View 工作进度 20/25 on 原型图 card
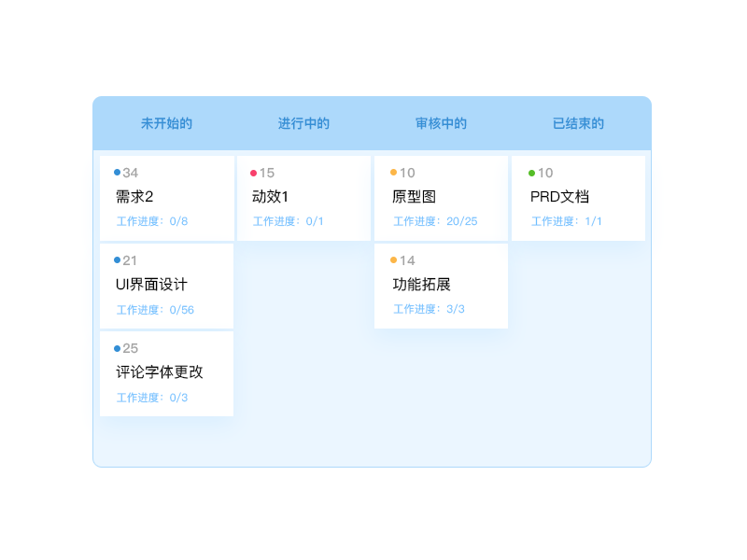Screen dimensions: 747x560 pos(435,221)
